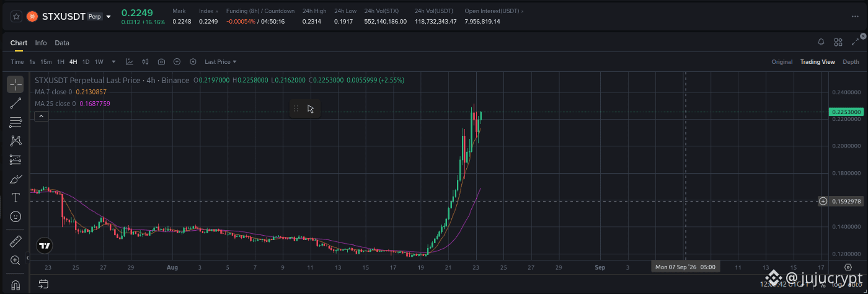Click the current price label 0.2253000
Screen dimensions: 868x294
click(846, 112)
